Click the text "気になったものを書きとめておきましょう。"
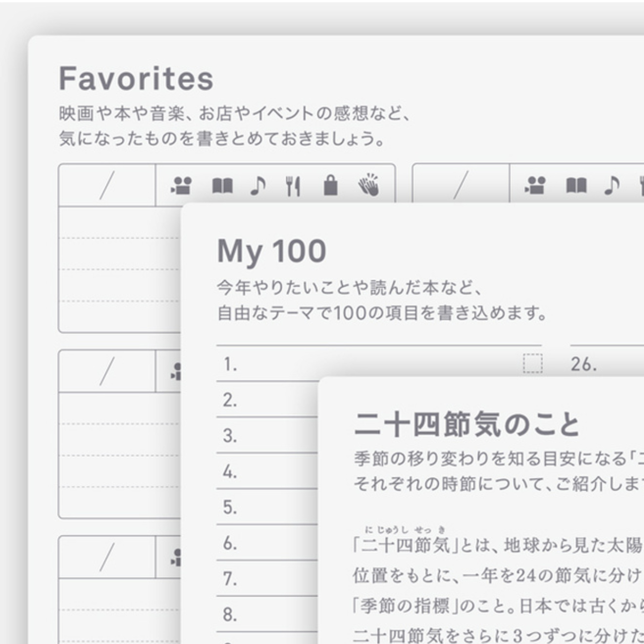Image resolution: width=644 pixels, height=644 pixels. [222, 138]
